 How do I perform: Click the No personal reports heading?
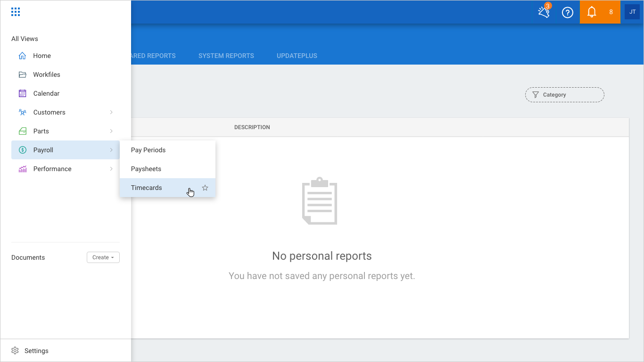[x=322, y=256]
